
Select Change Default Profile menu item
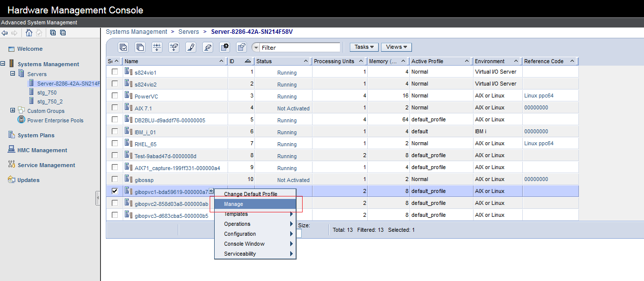pos(255,194)
